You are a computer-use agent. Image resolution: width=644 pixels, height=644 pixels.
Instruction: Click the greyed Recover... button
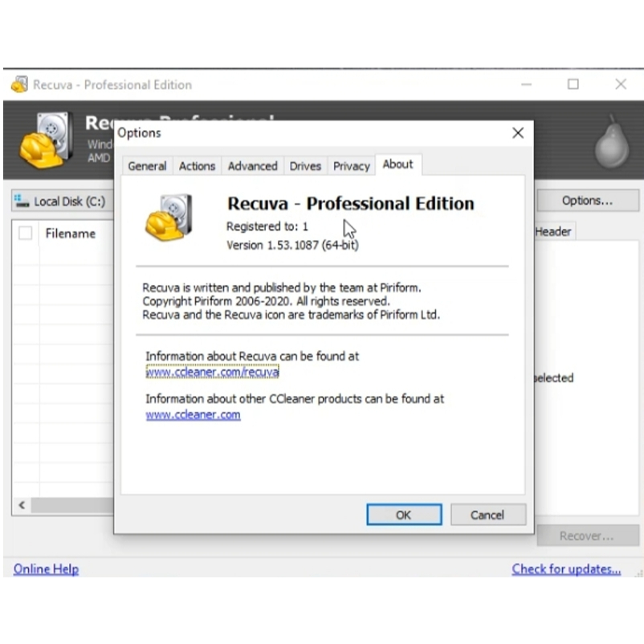(588, 536)
